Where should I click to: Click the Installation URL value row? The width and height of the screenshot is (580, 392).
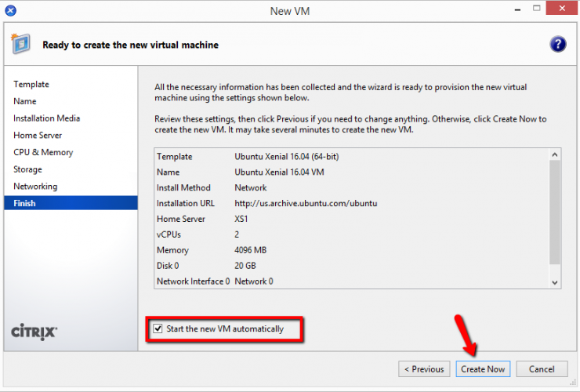(306, 203)
